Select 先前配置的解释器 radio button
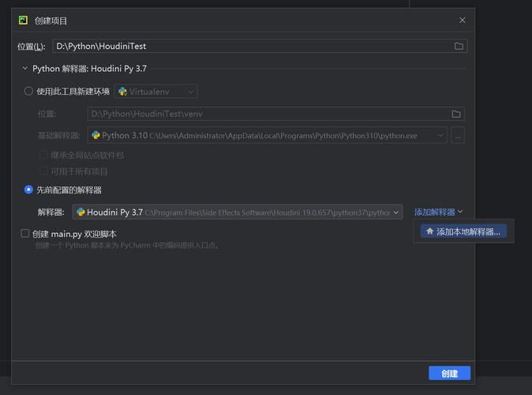532x395 pixels. pyautogui.click(x=28, y=190)
